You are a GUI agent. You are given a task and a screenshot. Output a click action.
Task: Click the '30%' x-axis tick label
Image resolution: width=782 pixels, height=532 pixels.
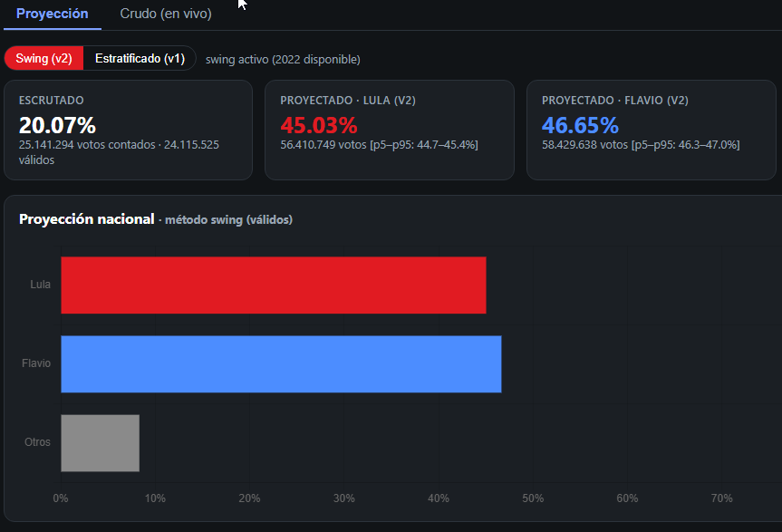[344, 498]
